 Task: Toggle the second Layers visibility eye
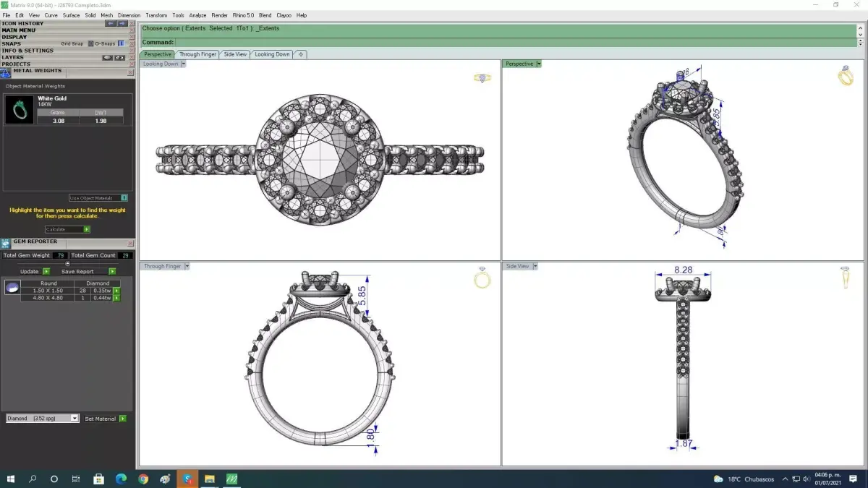click(120, 57)
